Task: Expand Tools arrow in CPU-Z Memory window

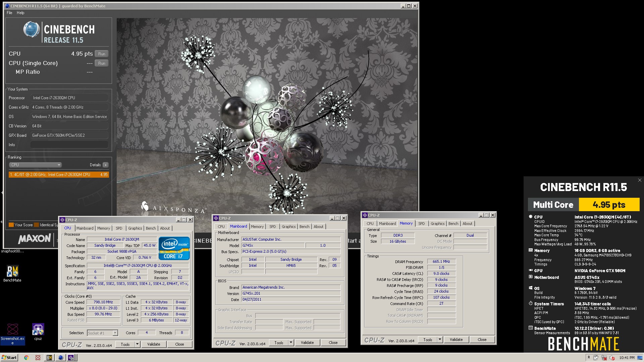Action: click(440, 340)
